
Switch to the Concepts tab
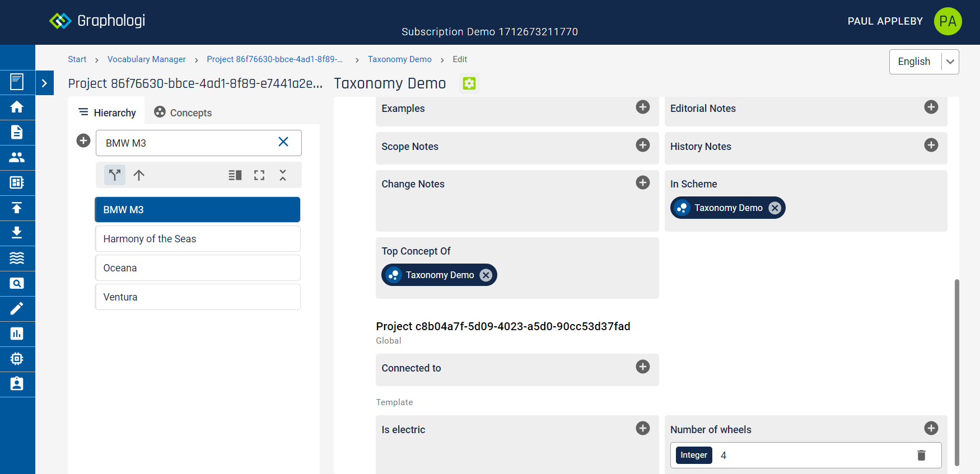click(x=183, y=112)
